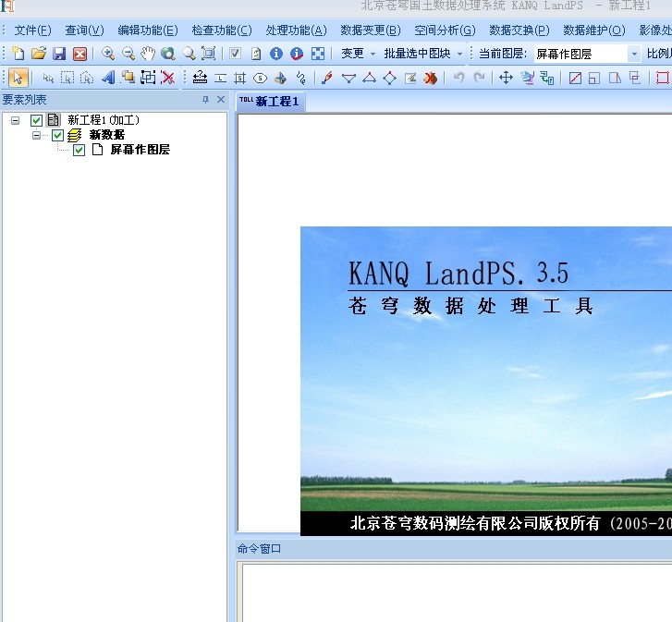Image resolution: width=672 pixels, height=622 pixels.
Task: Click the 当前图层 layer name field
Action: point(581,54)
